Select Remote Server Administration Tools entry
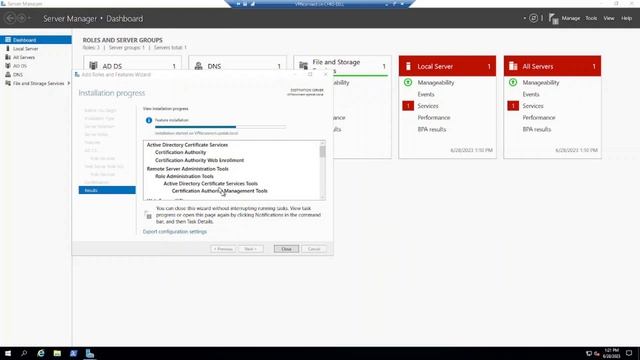 pyautogui.click(x=187, y=169)
